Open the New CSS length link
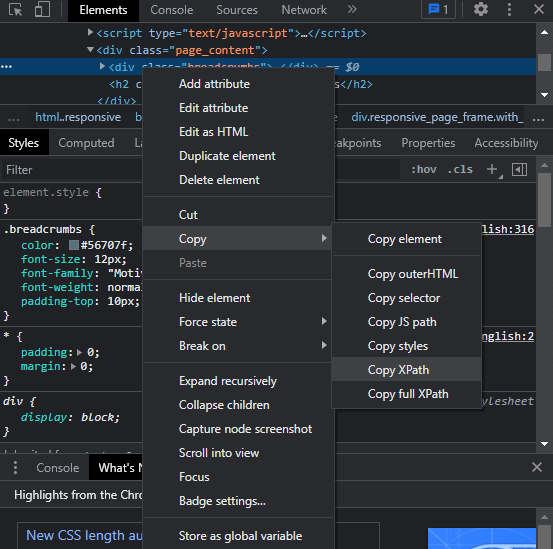The height and width of the screenshot is (549, 553). [x=84, y=535]
